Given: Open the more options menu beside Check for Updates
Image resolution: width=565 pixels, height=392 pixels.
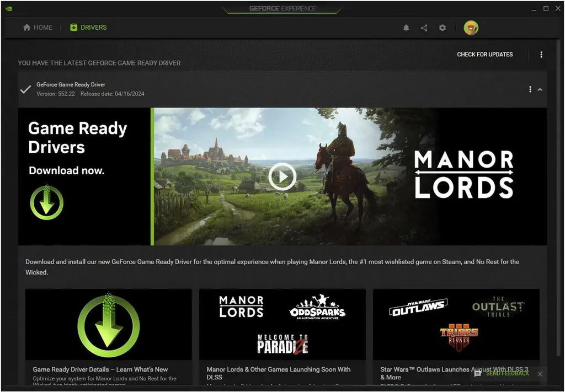Looking at the screenshot, I should tap(541, 55).
